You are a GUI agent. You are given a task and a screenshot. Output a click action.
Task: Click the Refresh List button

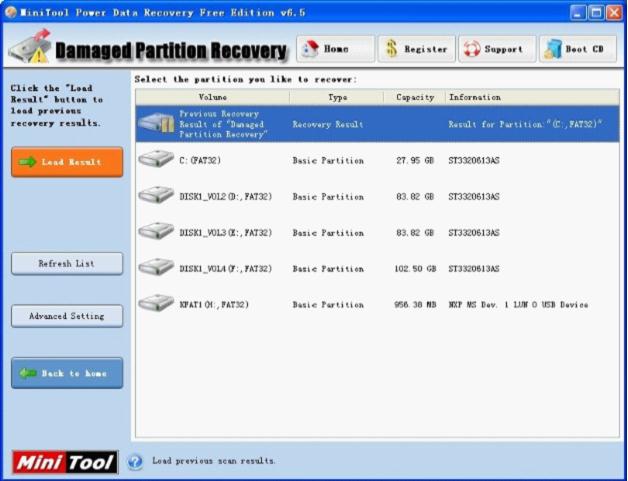(67, 264)
